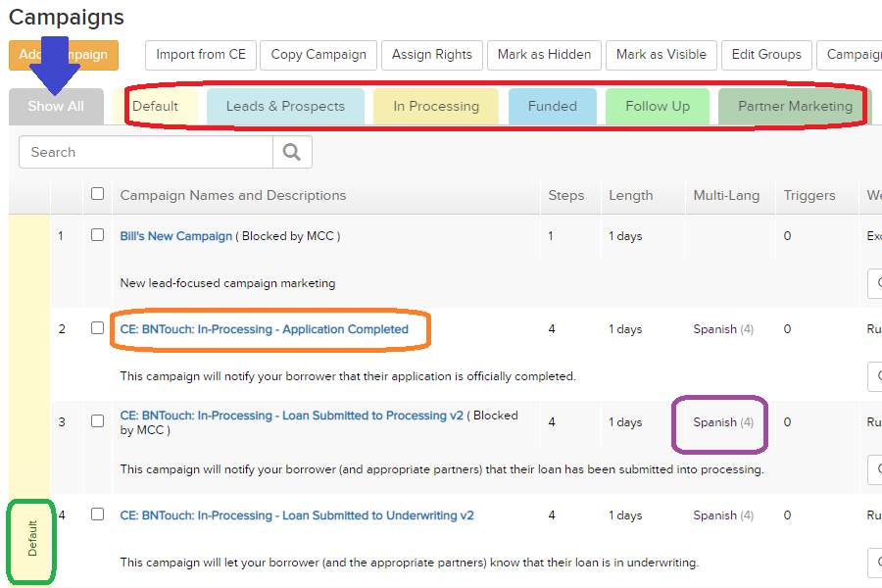Click the Multi-Lang column header
Viewport: 882px width, 588px height.
point(726,195)
